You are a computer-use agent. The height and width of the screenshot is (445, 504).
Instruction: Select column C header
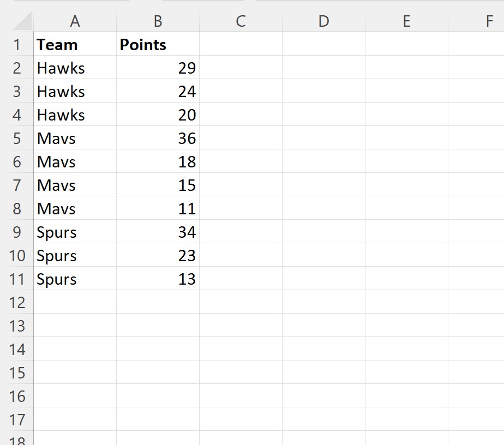(241, 21)
